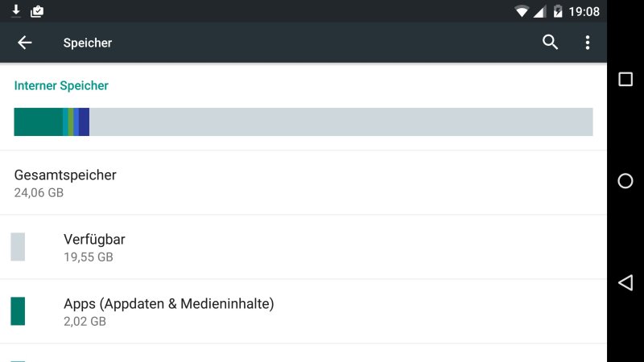
Task: Tap the download notification icon in status bar
Action: pos(16,11)
